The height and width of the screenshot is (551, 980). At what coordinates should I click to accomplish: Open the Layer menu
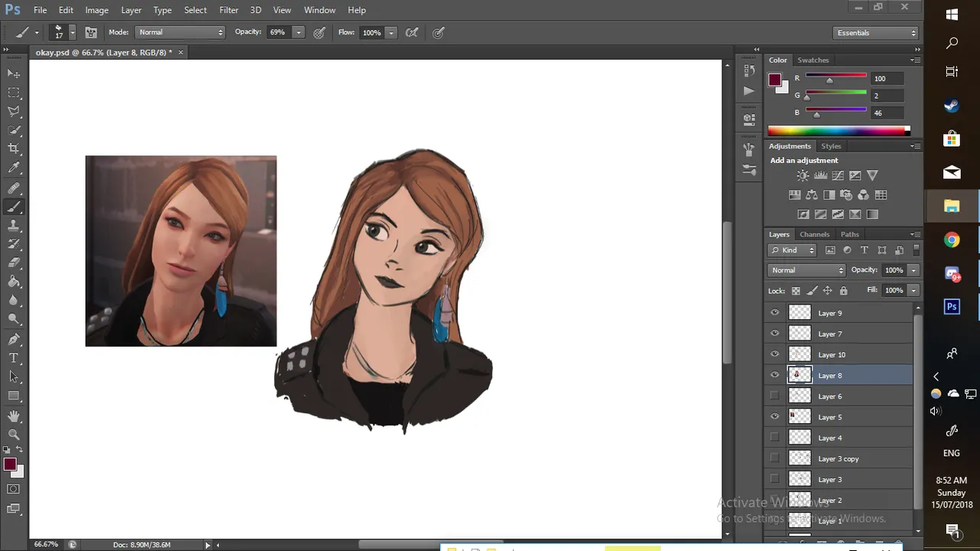pyautogui.click(x=131, y=10)
